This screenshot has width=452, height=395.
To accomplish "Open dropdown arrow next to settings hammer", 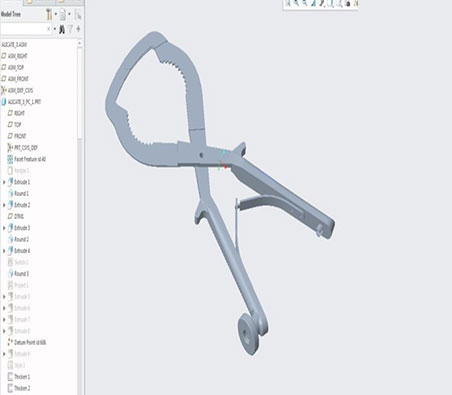I will (x=56, y=14).
